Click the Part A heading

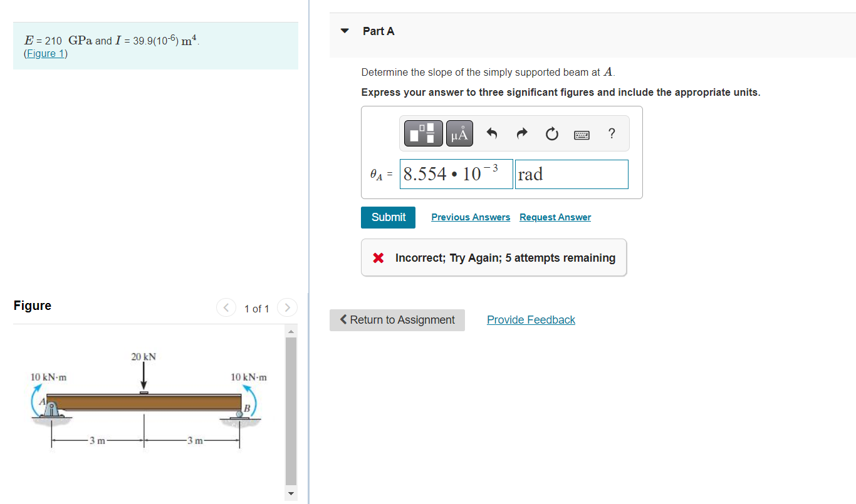click(x=378, y=31)
